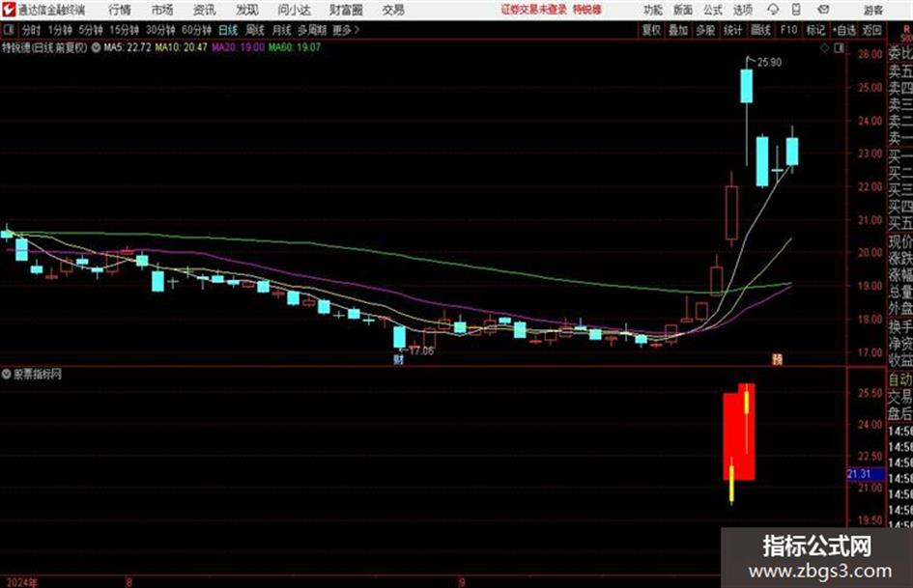This screenshot has width=913, height=588.
Task: Open the 资讯 menu
Action: coord(205,10)
